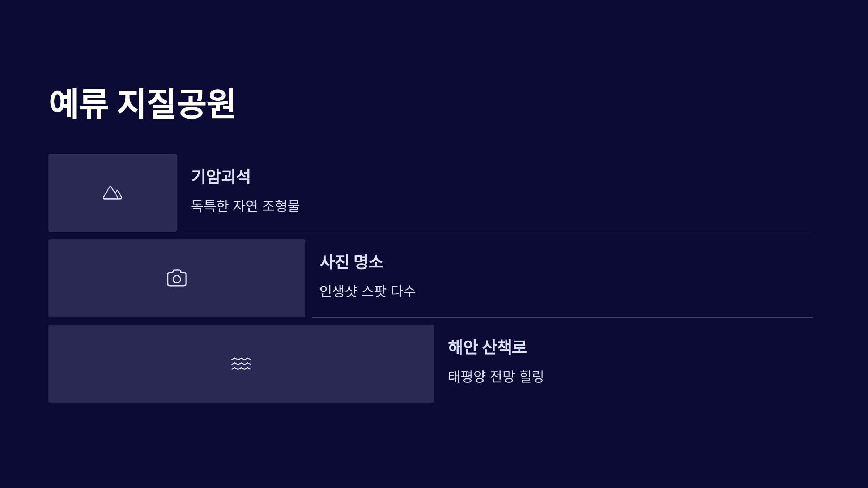Click the camera icon
Image resolution: width=868 pixels, height=488 pixels.
[x=177, y=278]
